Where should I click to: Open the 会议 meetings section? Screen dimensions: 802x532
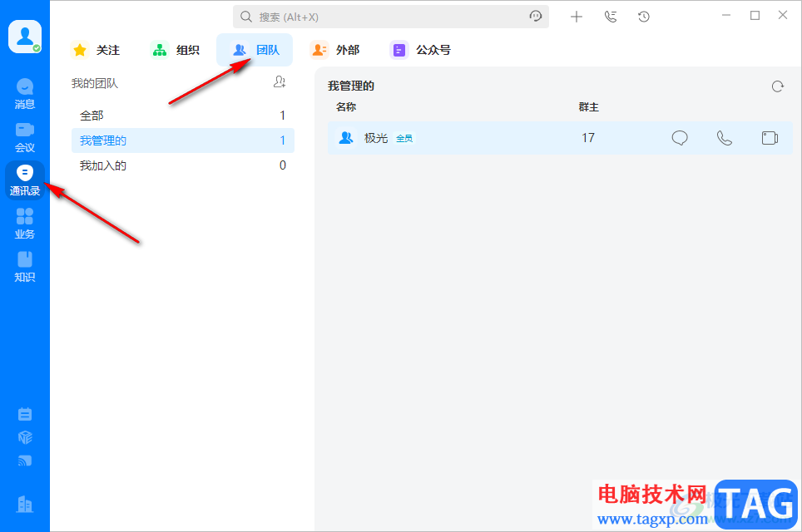pyautogui.click(x=25, y=137)
